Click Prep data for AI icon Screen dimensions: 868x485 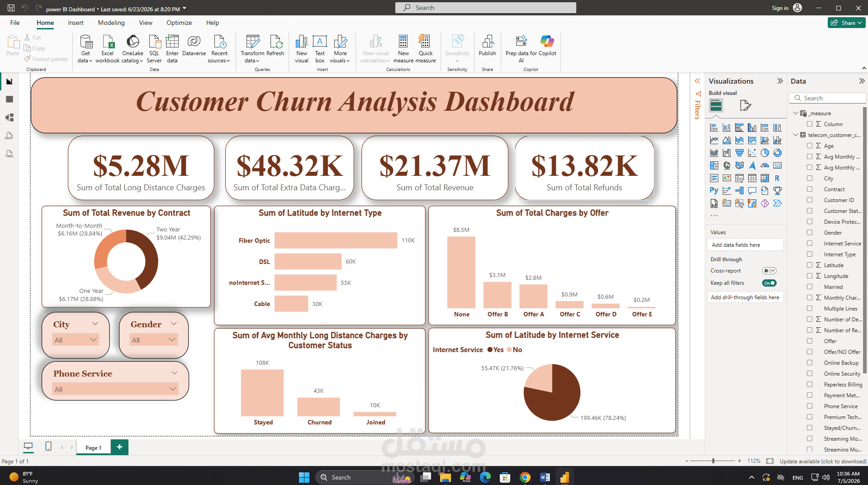click(521, 49)
